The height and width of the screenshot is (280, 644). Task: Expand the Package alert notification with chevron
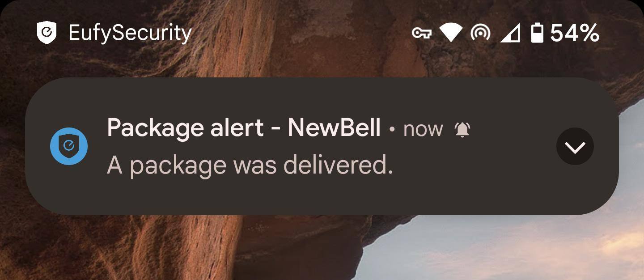pyautogui.click(x=575, y=146)
